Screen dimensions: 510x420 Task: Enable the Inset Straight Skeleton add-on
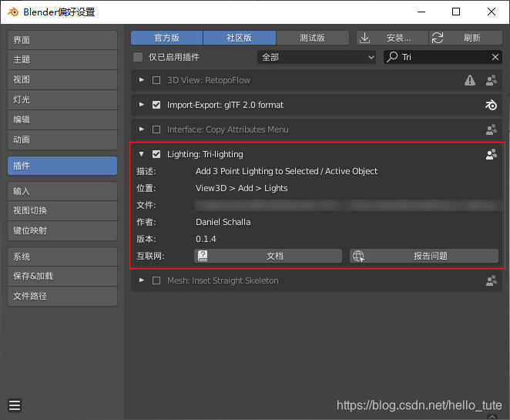(156, 281)
